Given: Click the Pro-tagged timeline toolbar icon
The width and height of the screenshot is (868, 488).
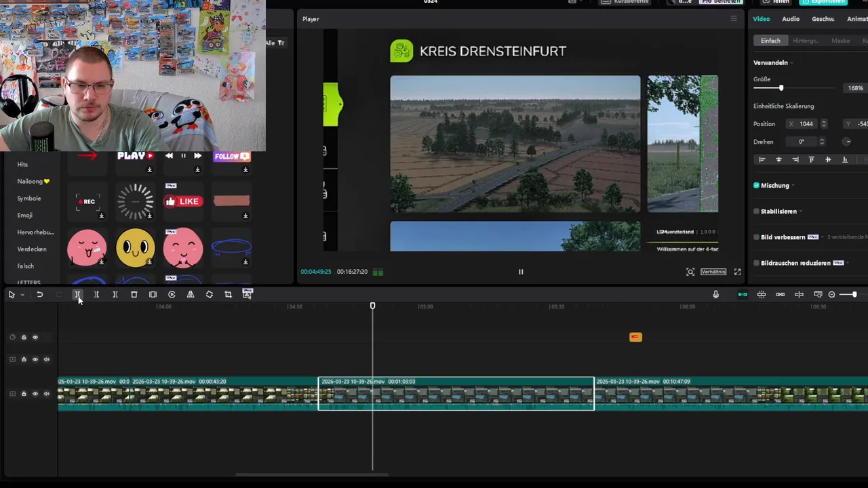Looking at the screenshot, I should 248,293.
